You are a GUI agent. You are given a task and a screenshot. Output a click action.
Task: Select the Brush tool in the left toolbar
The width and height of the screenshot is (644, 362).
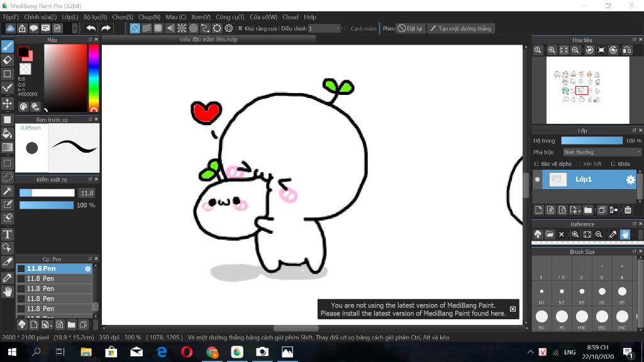[8, 47]
